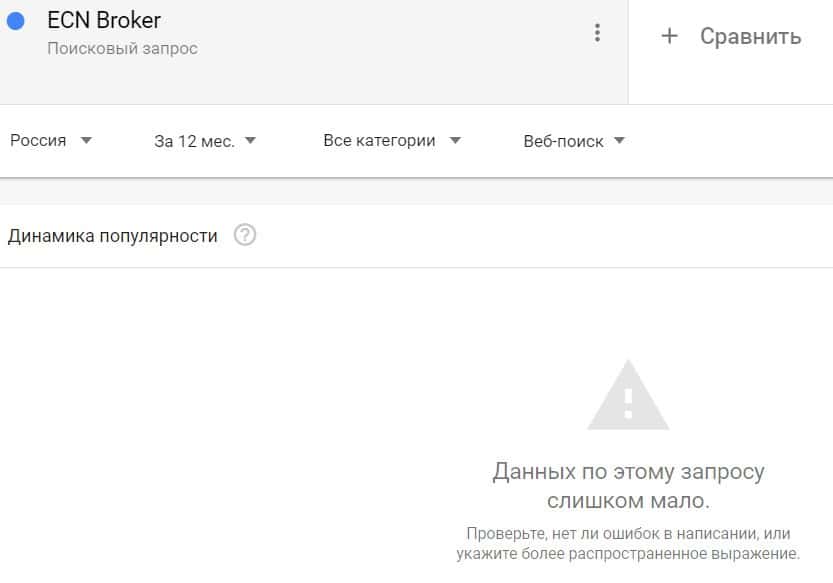This screenshot has width=833, height=583.
Task: Open the three-dot menu for ECN Broker
Action: (x=597, y=33)
